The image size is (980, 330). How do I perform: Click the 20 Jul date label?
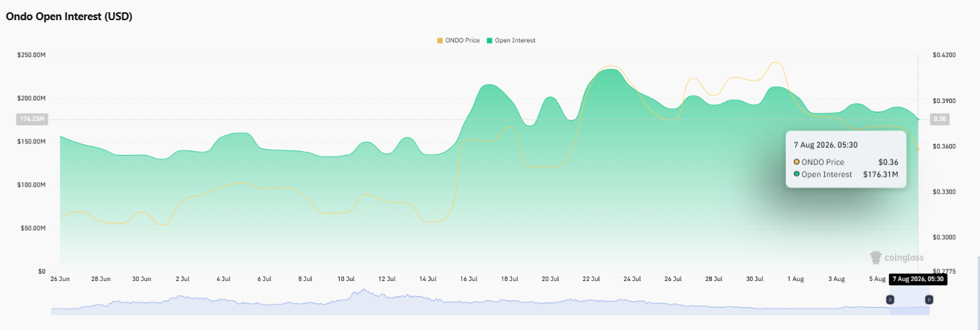(550, 278)
